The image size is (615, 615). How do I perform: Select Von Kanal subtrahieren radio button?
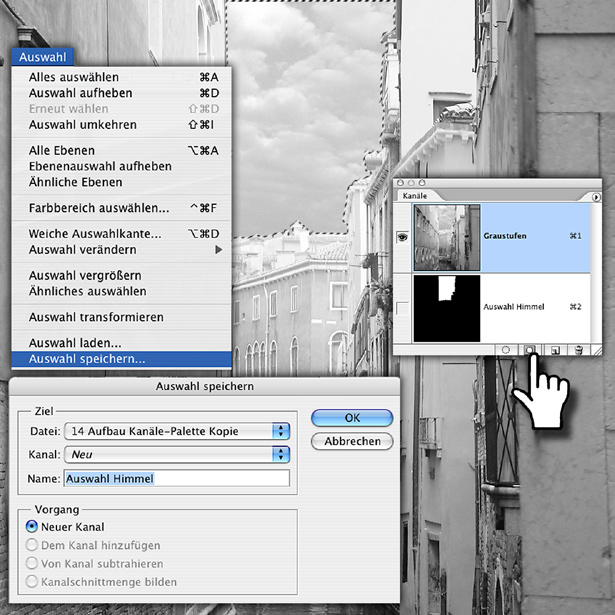32,563
